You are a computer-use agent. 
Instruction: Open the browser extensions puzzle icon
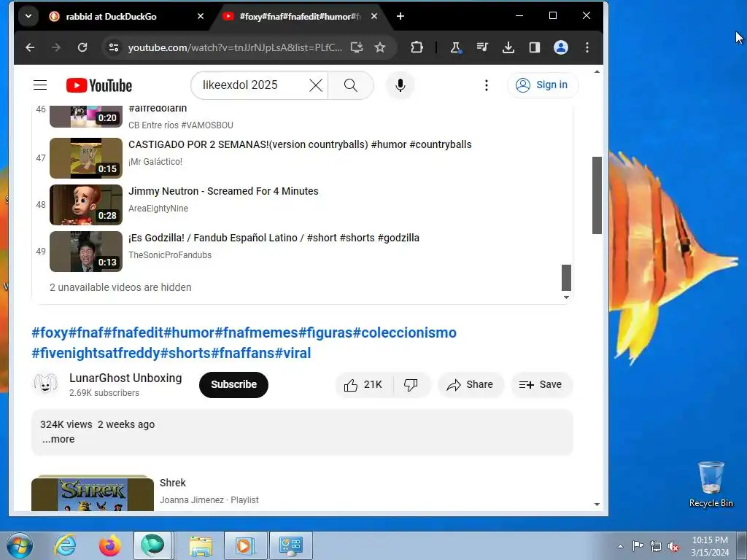[417, 47]
